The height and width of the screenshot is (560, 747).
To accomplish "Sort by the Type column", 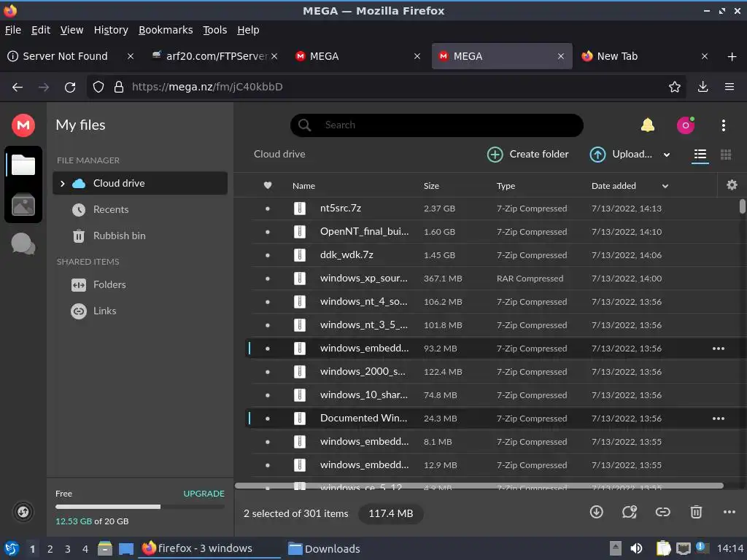I will [x=506, y=186].
